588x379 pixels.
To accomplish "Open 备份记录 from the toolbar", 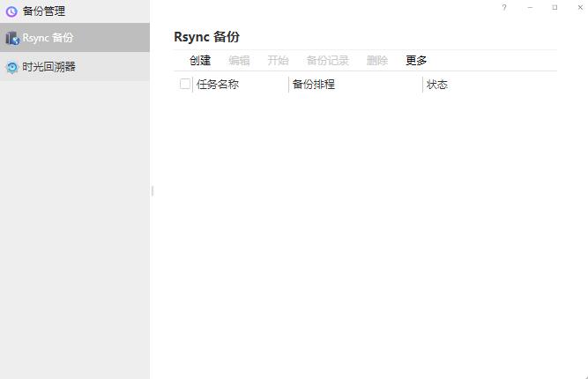I will [x=327, y=60].
